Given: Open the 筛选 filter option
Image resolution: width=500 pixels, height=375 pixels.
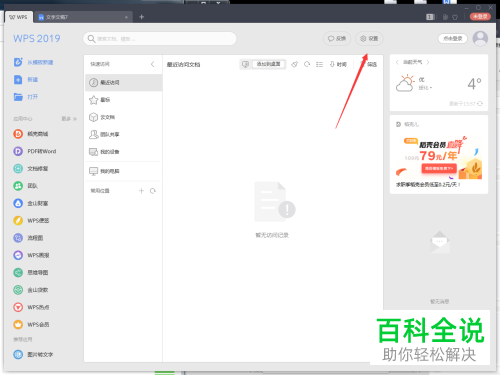Looking at the screenshot, I should tap(369, 64).
